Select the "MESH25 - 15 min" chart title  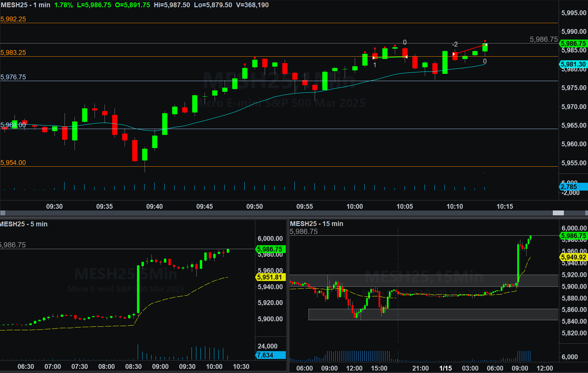click(x=316, y=224)
